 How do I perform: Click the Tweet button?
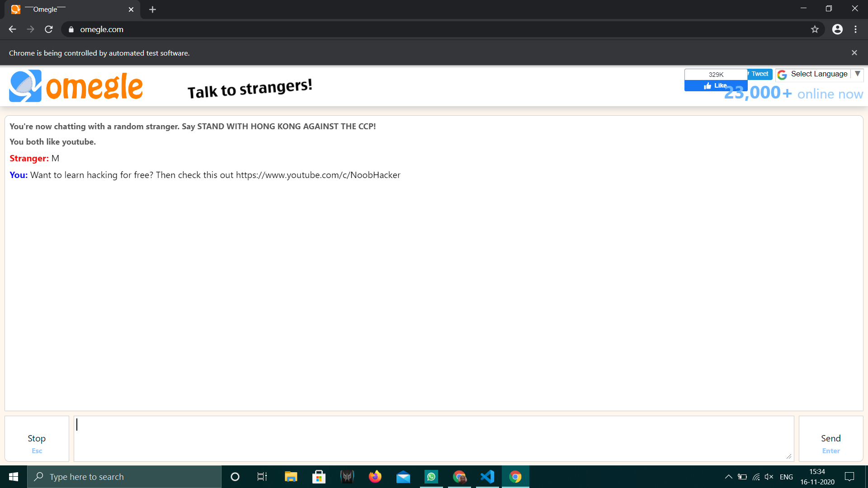(759, 74)
